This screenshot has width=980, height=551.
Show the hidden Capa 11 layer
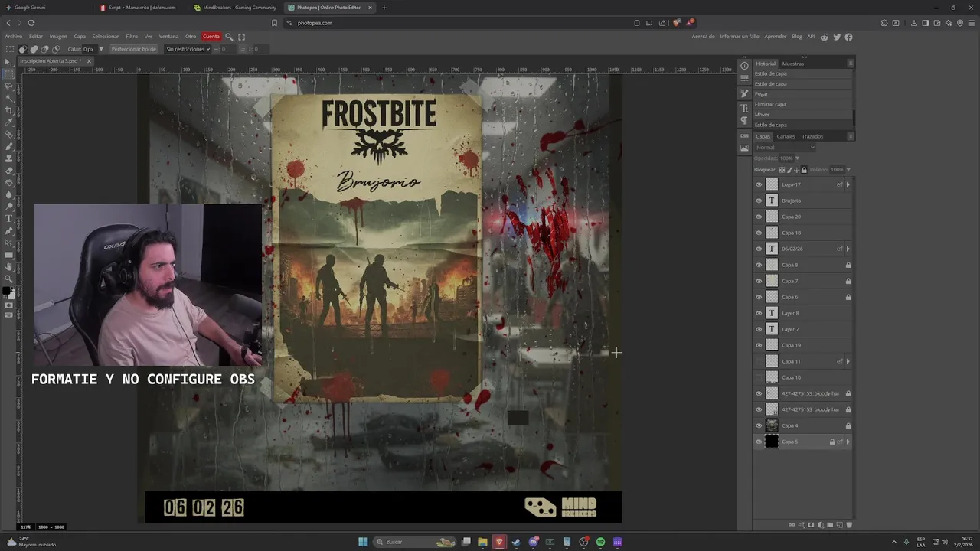[759, 361]
